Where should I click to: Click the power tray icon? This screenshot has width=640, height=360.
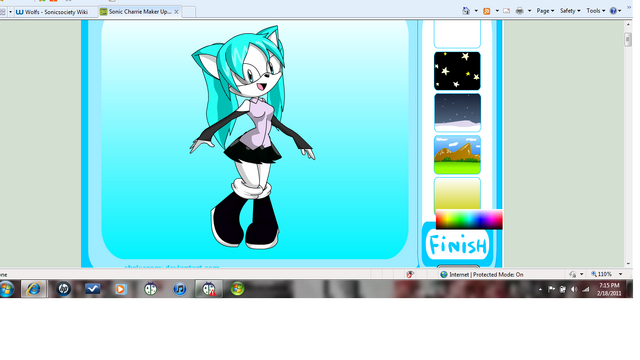(562, 289)
